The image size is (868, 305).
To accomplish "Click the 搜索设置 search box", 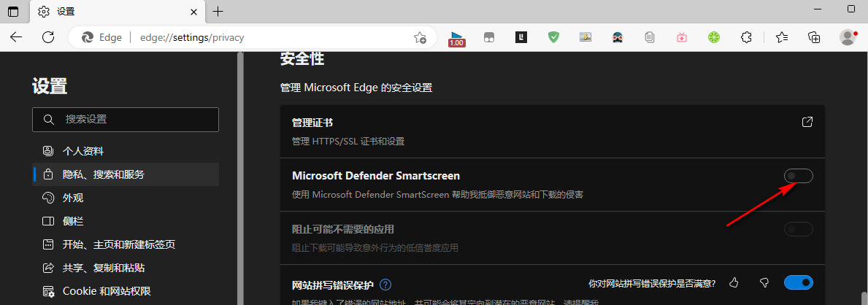I will pos(126,120).
